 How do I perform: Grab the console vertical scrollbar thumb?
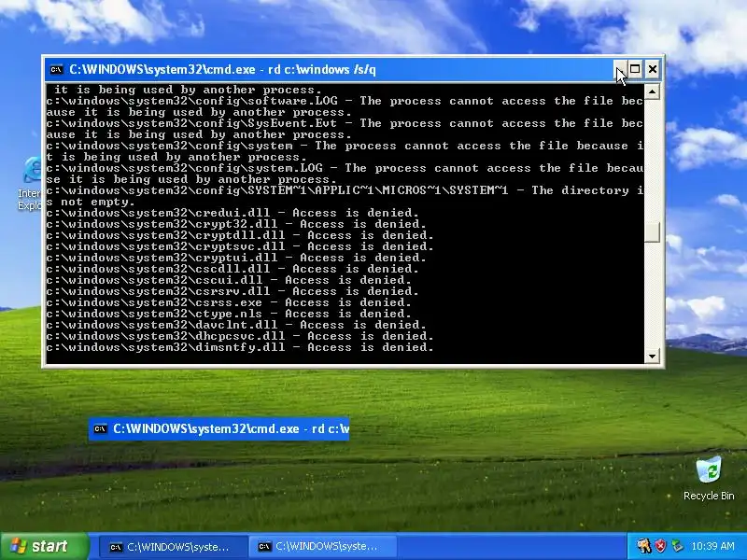click(652, 232)
